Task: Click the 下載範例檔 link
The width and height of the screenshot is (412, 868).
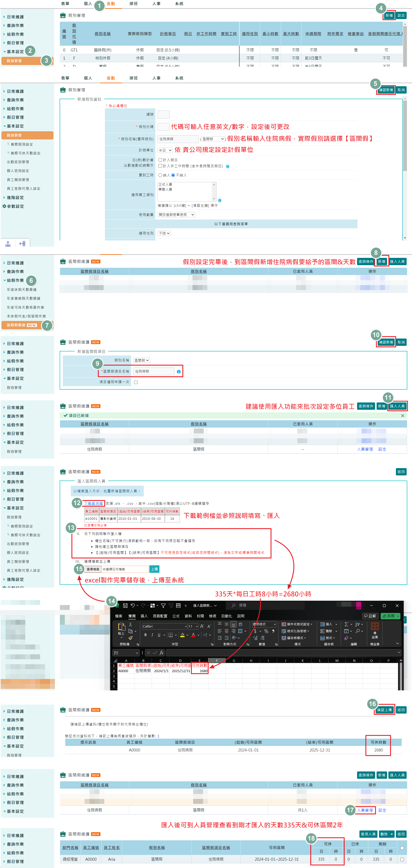Action: tap(93, 504)
